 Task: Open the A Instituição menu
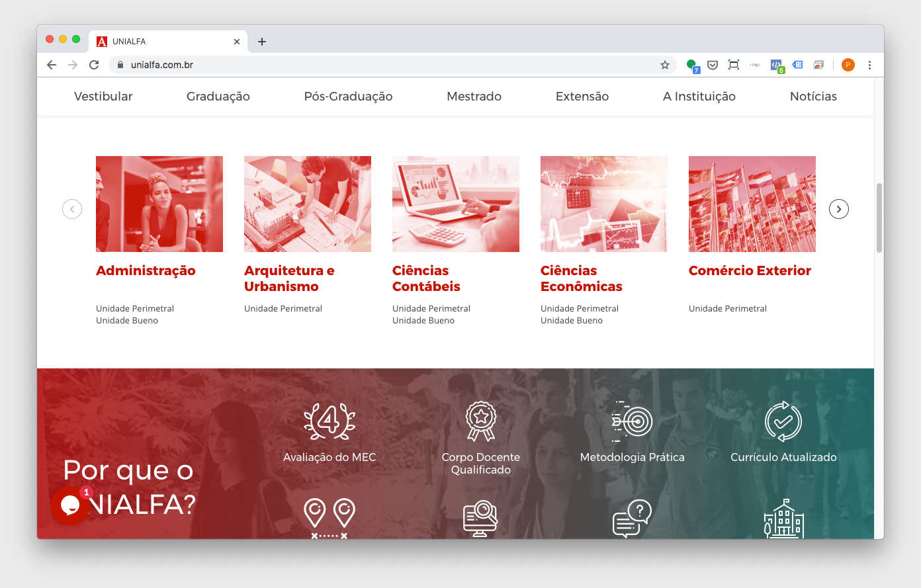[699, 97]
